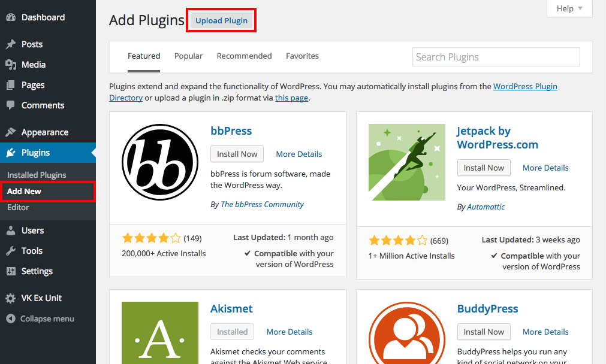Open the Users menu label
This screenshot has height=364, width=606.
[x=33, y=230]
